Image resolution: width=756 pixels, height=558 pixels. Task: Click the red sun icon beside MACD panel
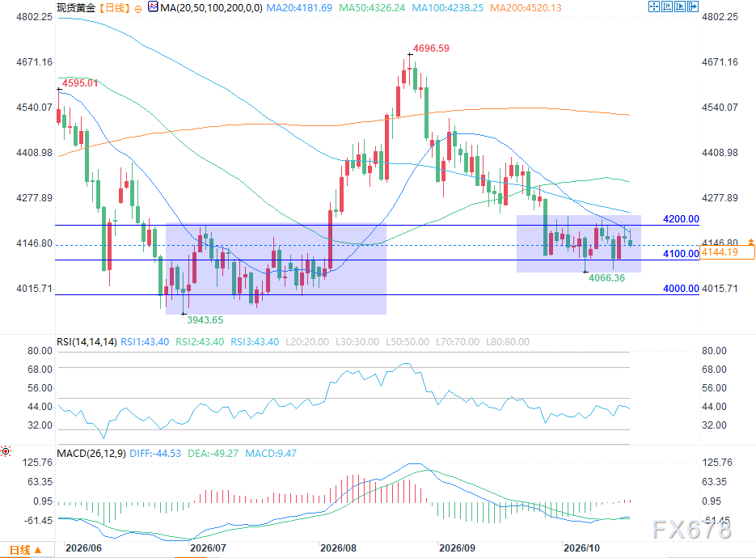pyautogui.click(x=6, y=451)
